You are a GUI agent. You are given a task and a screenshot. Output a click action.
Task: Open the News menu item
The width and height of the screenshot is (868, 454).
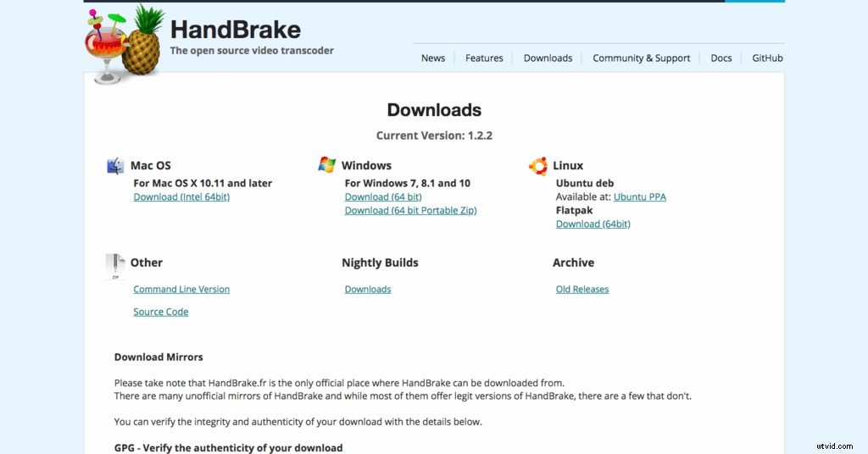tap(432, 58)
